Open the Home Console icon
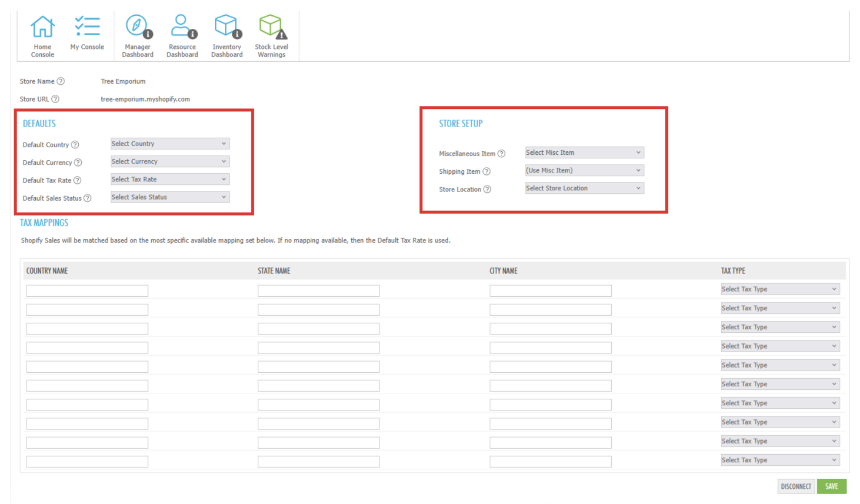Image resolution: width=860 pixels, height=504 pixels. [x=43, y=27]
